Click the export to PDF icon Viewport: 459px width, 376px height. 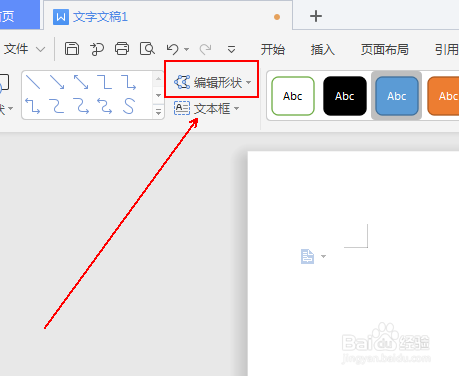97,49
